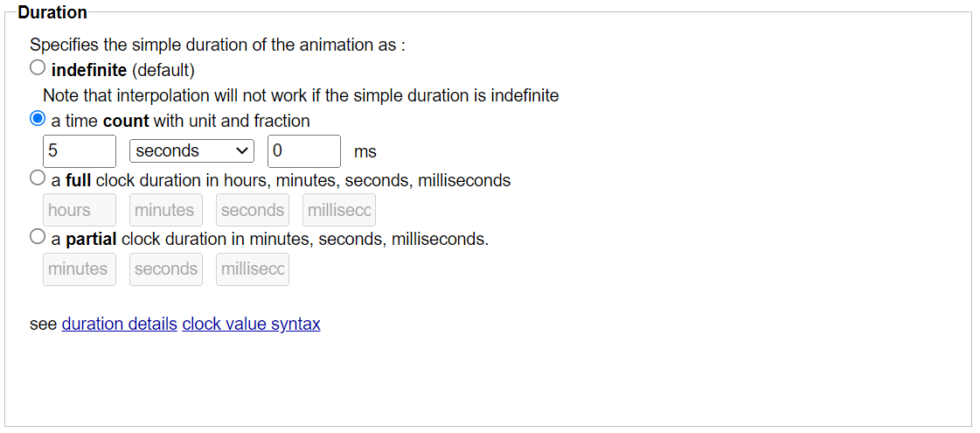Open the clock value syntax link
Viewport: 980px width, 433px height.
(x=251, y=324)
